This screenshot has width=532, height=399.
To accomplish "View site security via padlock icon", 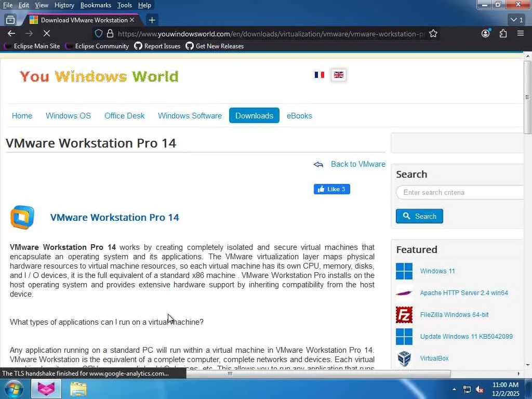I will pyautogui.click(x=110, y=33).
